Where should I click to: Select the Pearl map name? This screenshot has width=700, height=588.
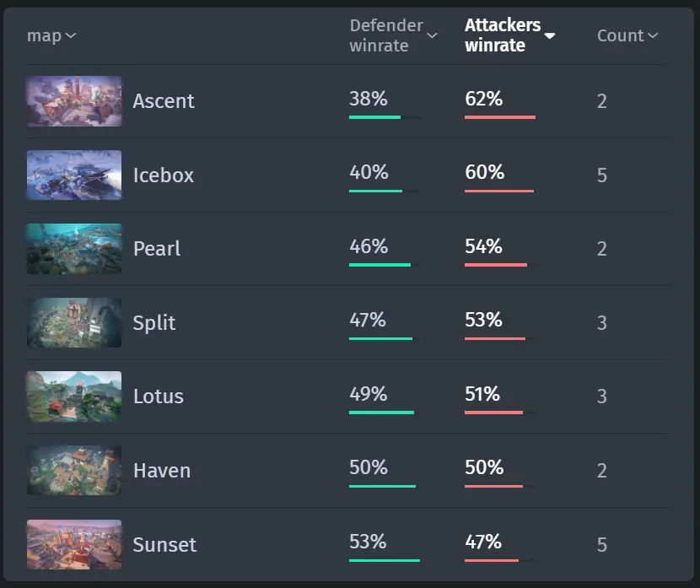[157, 249]
